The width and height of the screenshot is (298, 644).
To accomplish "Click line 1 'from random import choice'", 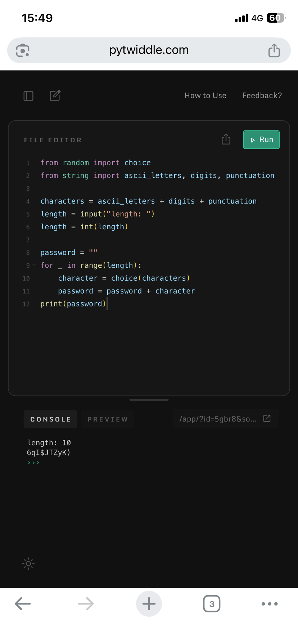I will [x=96, y=163].
